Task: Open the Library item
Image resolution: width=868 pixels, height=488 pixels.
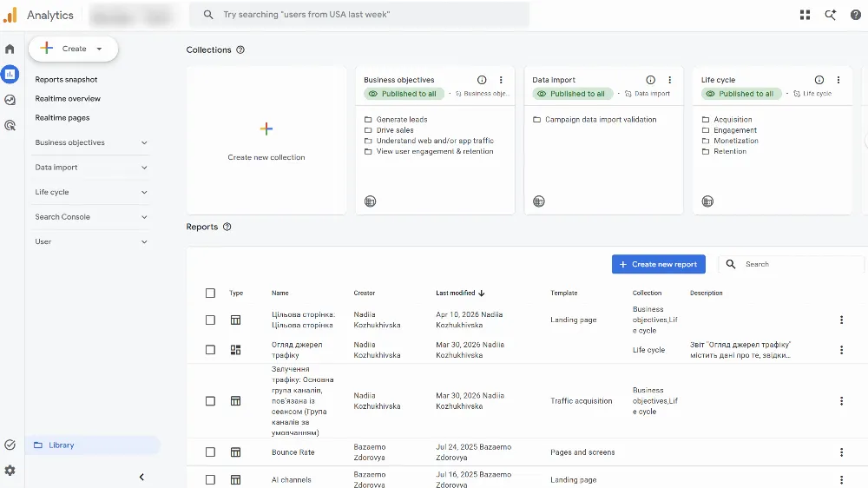Action: (93, 445)
